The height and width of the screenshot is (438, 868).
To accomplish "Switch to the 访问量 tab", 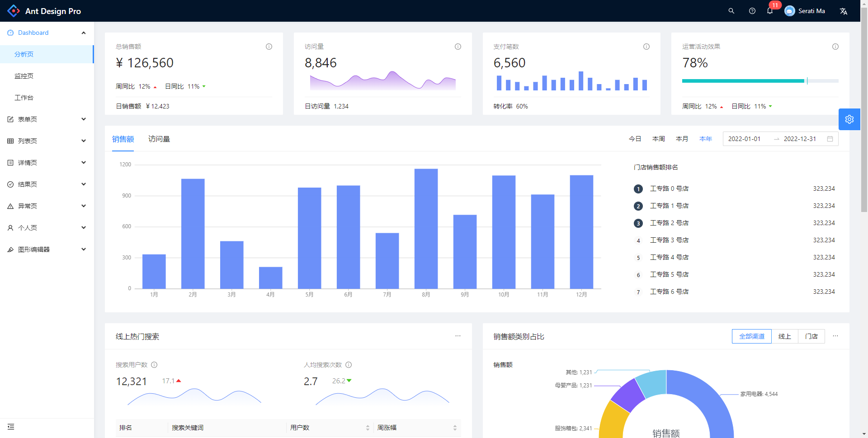I will tap(159, 139).
